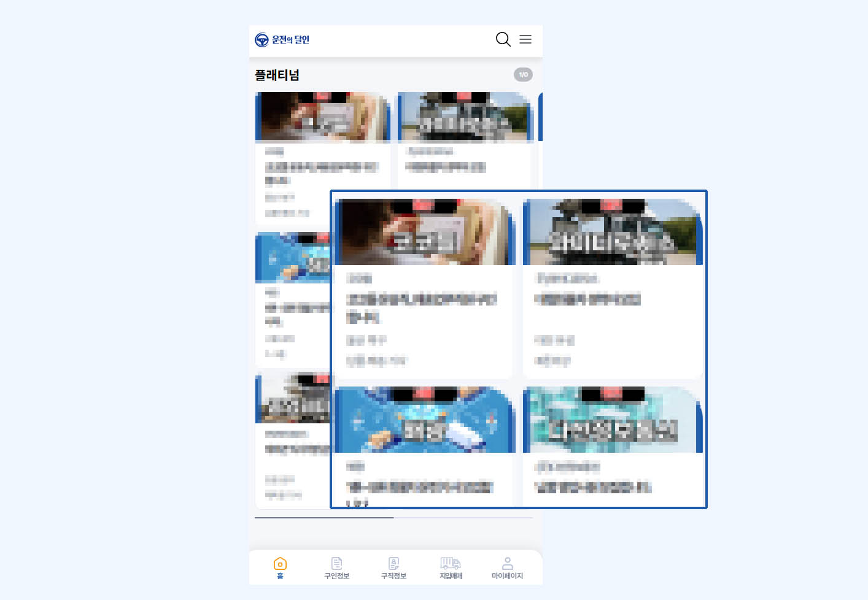Click the 플래티넘 section heading
The width and height of the screenshot is (868, 600).
pyautogui.click(x=277, y=75)
